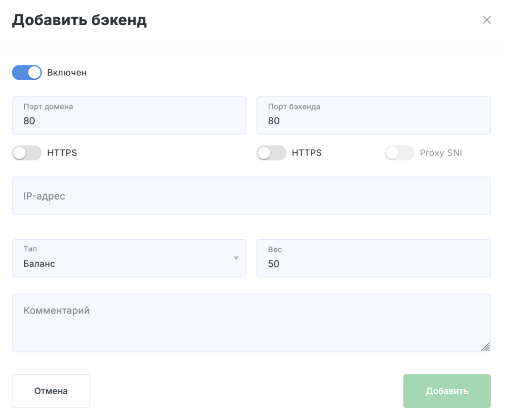This screenshot has width=507, height=420.
Task: Turn off the Включен switch
Action: (27, 73)
